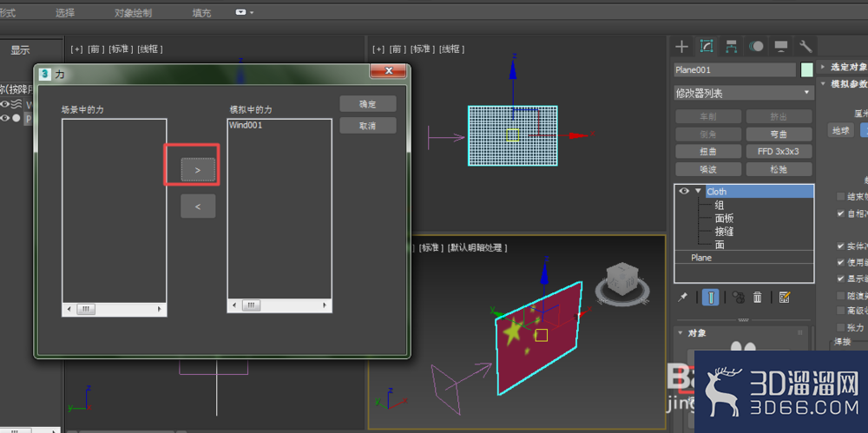
Task: Toggle the 自相 collision checkbox
Action: point(841,213)
